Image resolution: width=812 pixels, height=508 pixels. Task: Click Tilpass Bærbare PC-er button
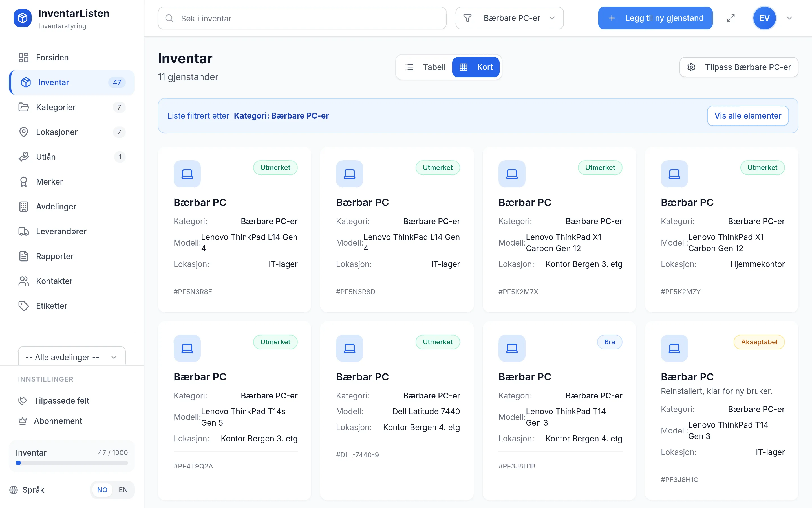(738, 67)
